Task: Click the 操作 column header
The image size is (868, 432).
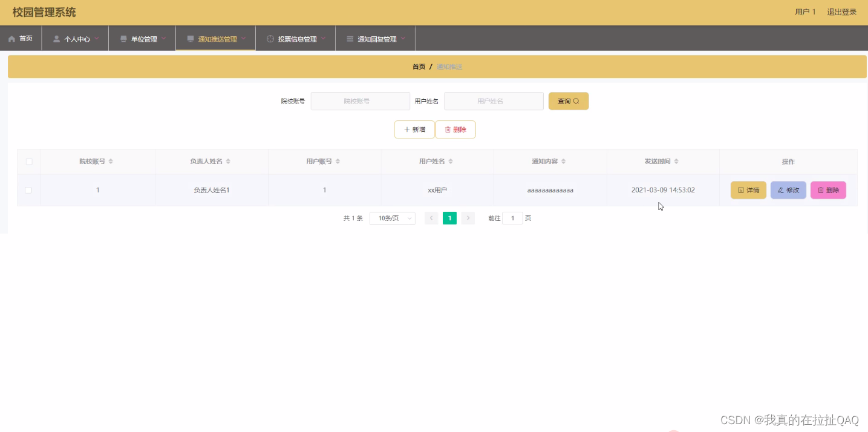Action: click(788, 162)
